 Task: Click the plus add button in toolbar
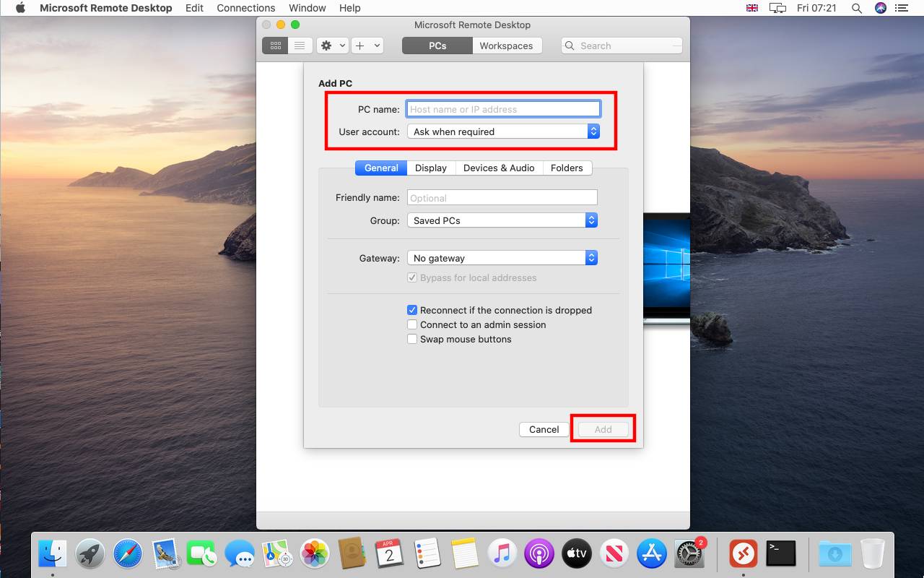coord(367,46)
